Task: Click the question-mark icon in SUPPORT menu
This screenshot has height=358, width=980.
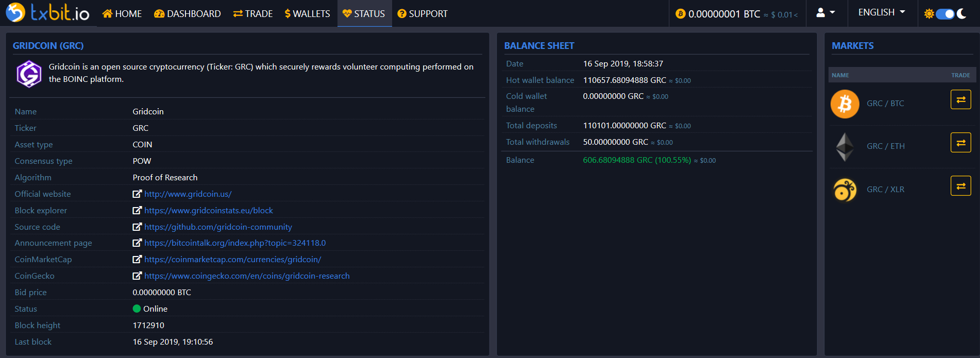Action: point(402,14)
